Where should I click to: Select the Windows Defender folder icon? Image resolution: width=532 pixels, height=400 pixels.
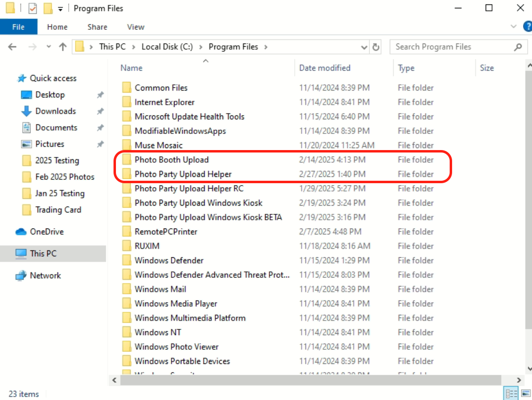[127, 260]
